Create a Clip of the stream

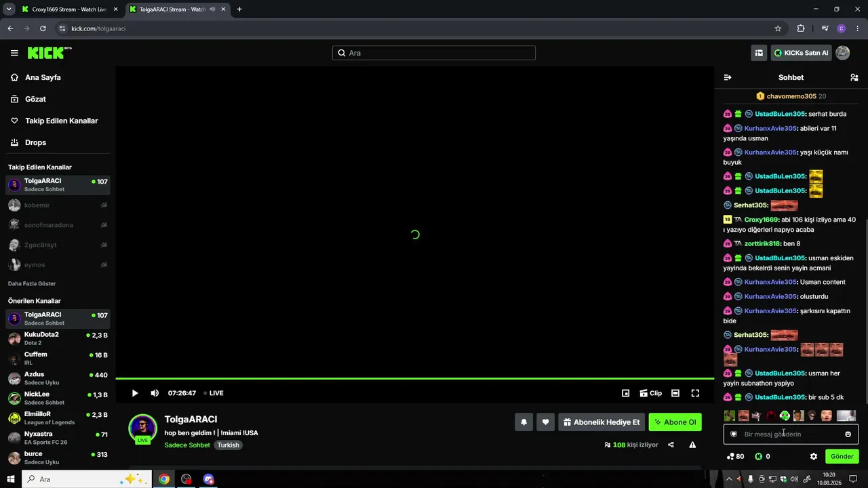click(650, 393)
